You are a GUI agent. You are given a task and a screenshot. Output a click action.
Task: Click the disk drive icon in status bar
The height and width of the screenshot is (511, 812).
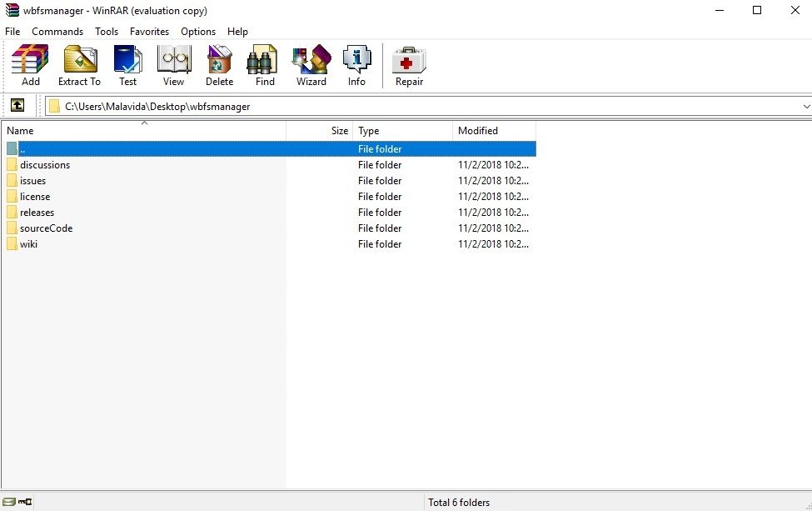[9, 502]
